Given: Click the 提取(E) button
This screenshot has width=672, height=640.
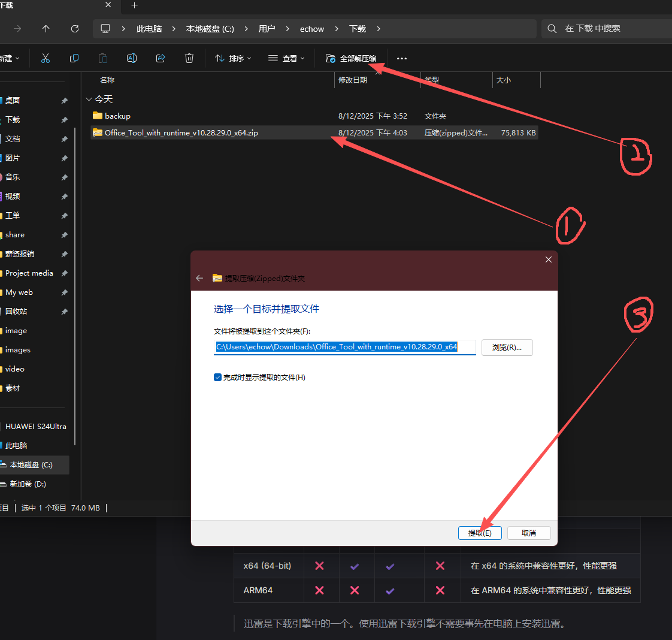Looking at the screenshot, I should 480,533.
